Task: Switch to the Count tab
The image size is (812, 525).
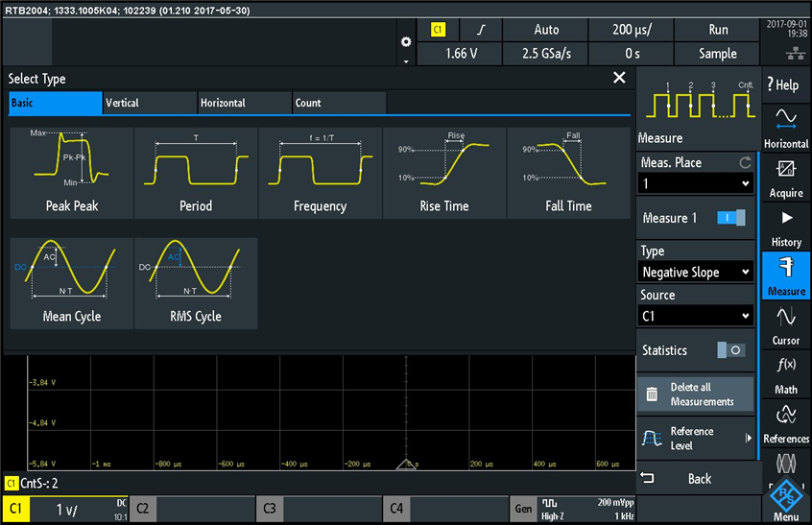Action: (x=338, y=103)
